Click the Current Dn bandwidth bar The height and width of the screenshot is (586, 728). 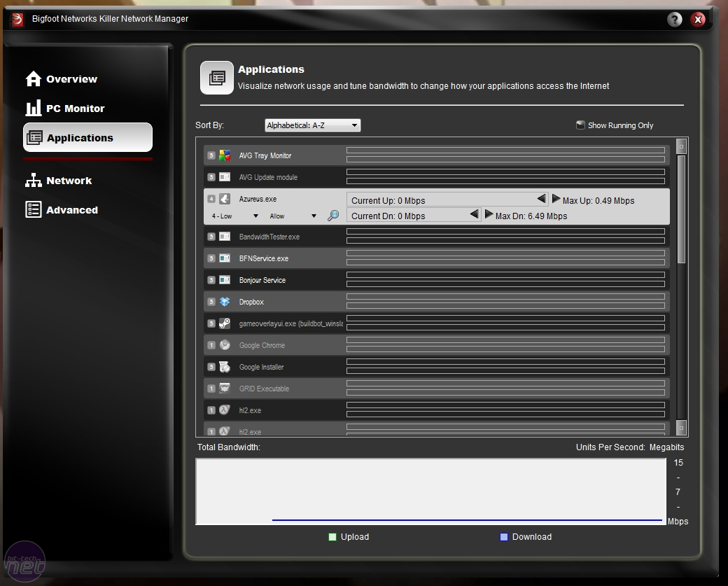pos(414,215)
